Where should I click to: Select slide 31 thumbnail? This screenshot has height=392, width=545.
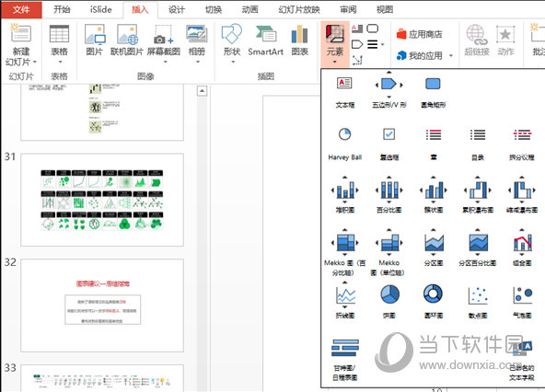[x=102, y=200]
